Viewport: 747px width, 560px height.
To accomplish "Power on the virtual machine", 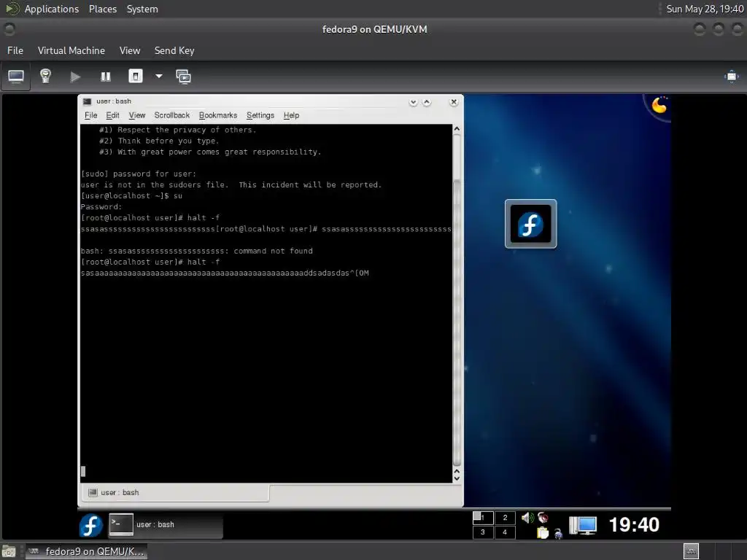I will (75, 77).
